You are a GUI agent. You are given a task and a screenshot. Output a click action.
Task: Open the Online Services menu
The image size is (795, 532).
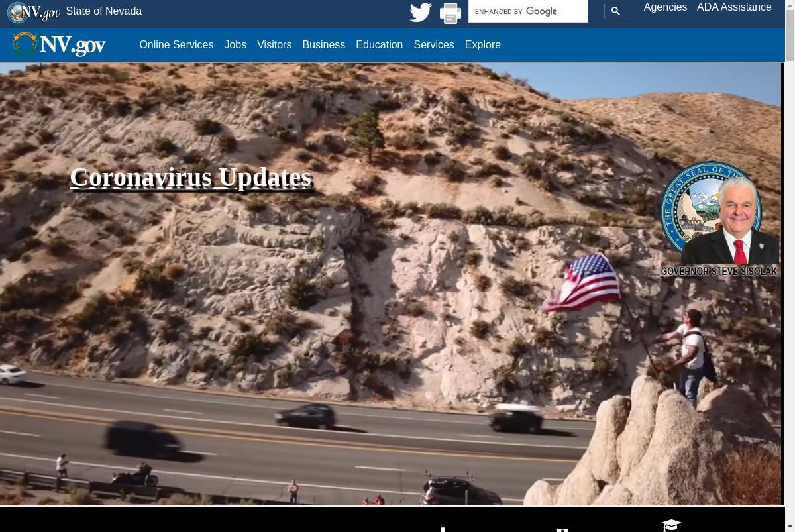(x=176, y=45)
